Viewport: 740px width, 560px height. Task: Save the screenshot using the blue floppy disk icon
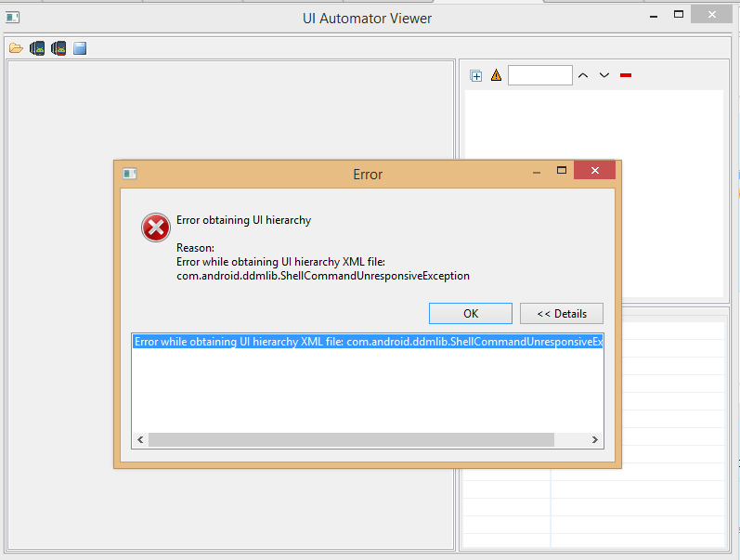(x=80, y=48)
